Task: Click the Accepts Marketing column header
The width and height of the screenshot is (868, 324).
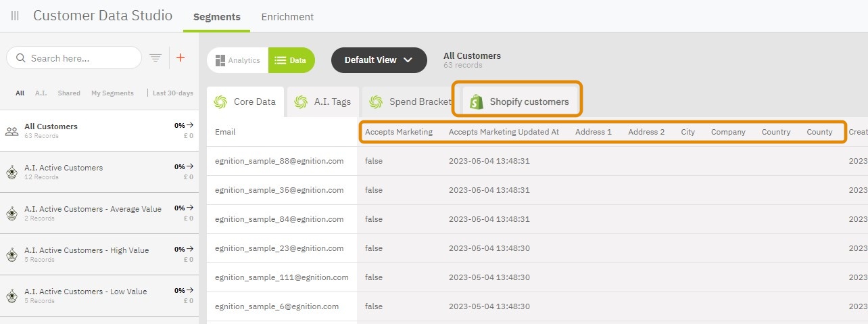Action: [399, 132]
